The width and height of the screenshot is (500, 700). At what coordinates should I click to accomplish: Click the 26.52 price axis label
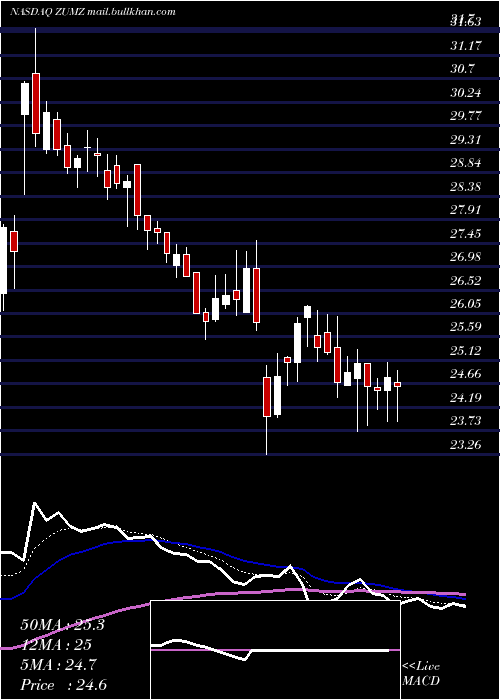466,281
